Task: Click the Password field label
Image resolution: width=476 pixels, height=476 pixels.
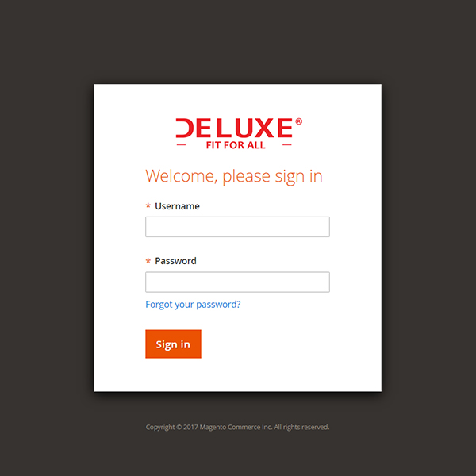Action: coord(175,261)
